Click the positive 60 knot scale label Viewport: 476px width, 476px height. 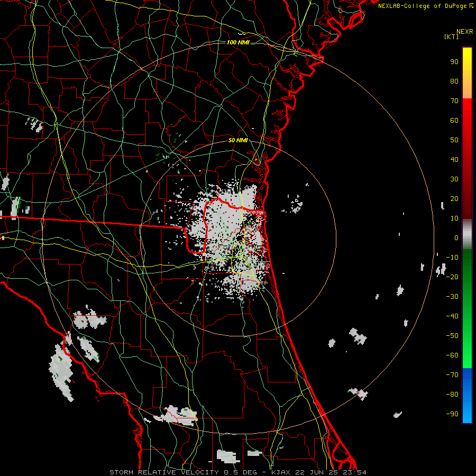pyautogui.click(x=454, y=121)
